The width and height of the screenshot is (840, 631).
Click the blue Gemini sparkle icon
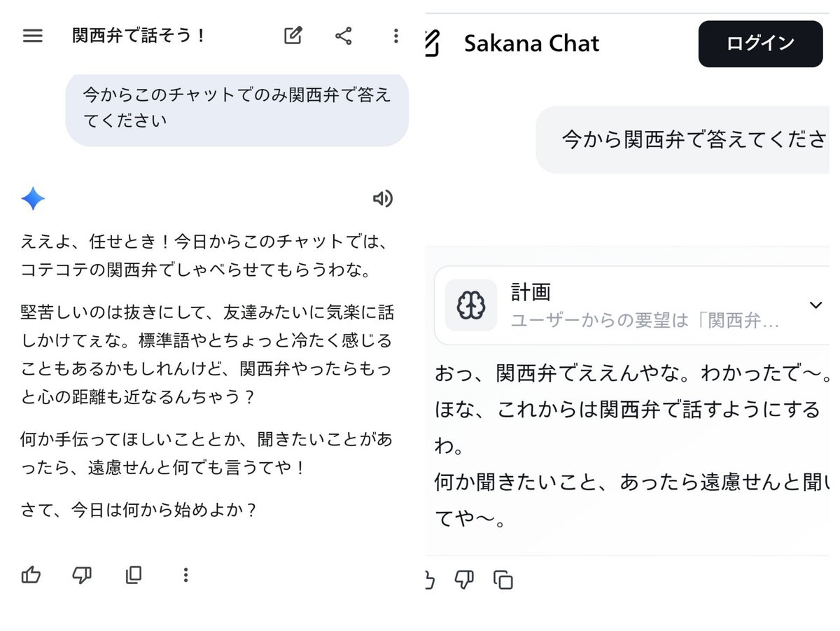pyautogui.click(x=33, y=199)
